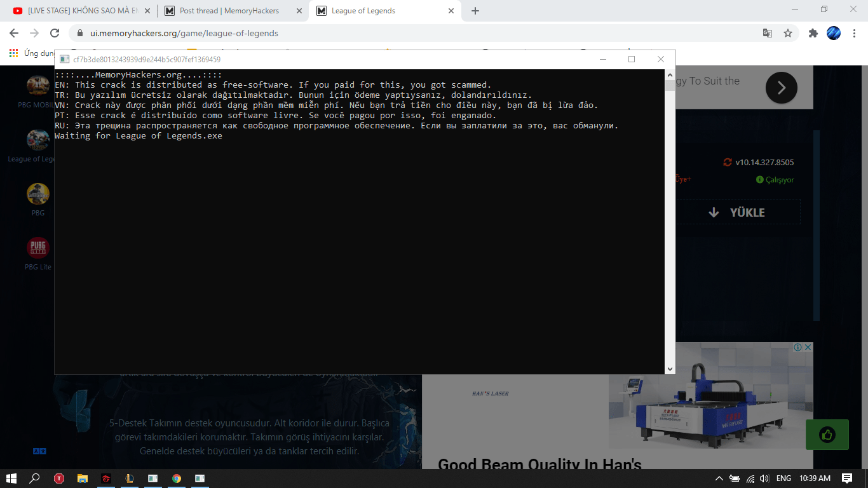Close the crack console window
The image size is (868, 488).
point(661,59)
